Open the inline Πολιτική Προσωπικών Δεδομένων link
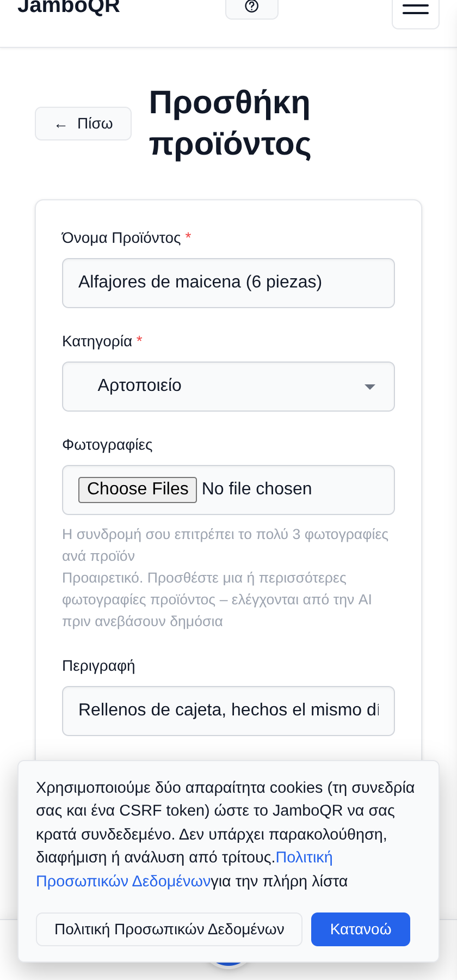The image size is (457, 980). click(x=184, y=869)
